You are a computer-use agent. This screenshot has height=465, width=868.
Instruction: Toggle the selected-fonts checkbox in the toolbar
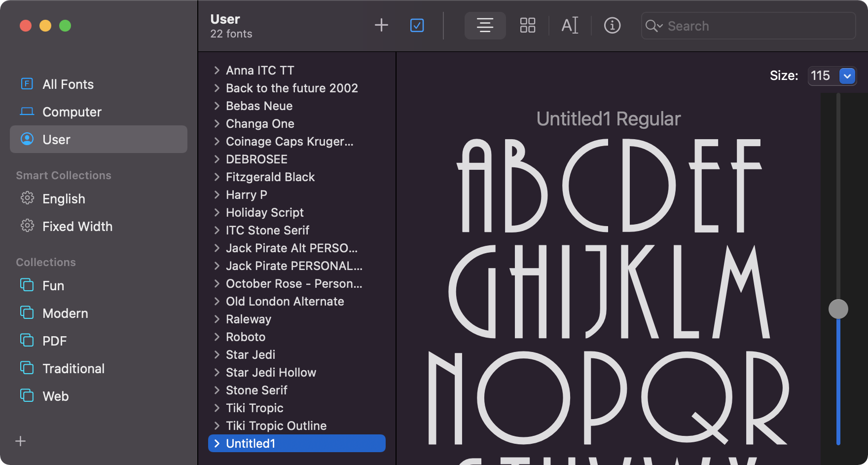click(x=417, y=25)
